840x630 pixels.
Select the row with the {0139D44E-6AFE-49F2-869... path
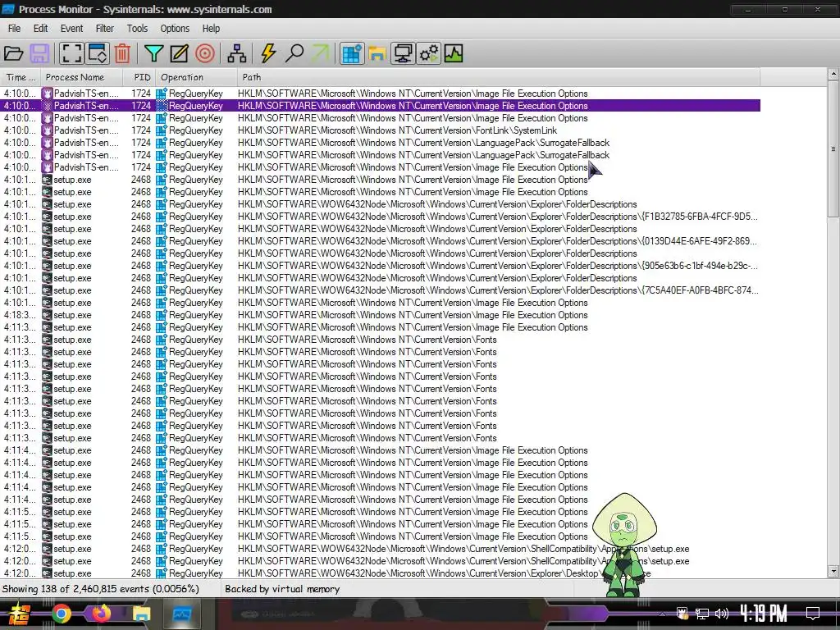point(381,241)
